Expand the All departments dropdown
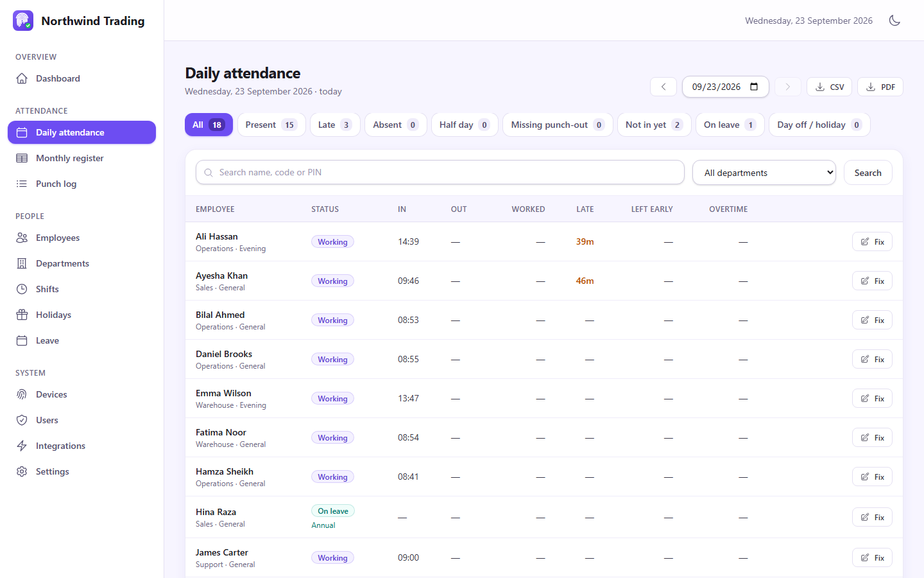This screenshot has height=578, width=924. [x=764, y=173]
